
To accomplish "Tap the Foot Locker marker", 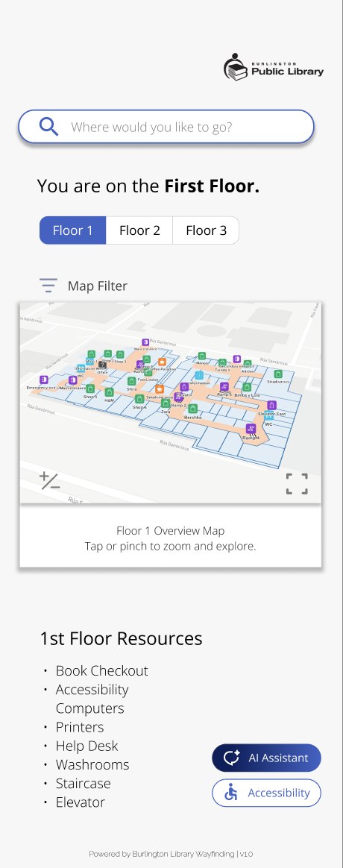I will tap(148, 372).
